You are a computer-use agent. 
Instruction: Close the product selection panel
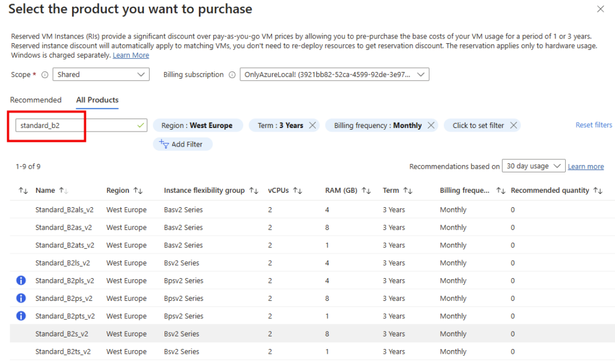pyautogui.click(x=600, y=8)
